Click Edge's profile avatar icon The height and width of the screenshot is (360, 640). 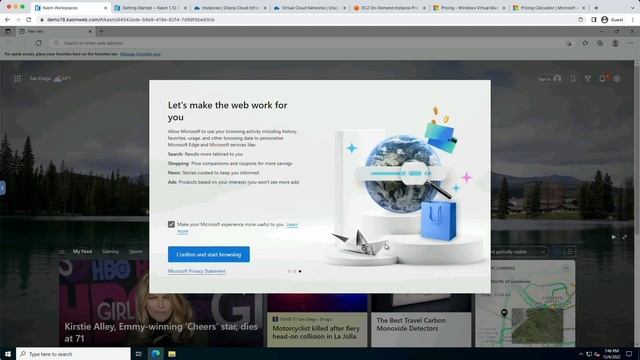pyautogui.click(x=615, y=43)
